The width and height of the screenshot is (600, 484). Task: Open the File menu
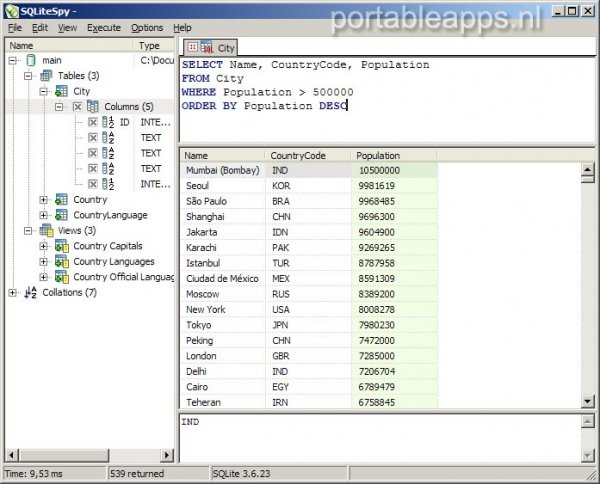15,28
